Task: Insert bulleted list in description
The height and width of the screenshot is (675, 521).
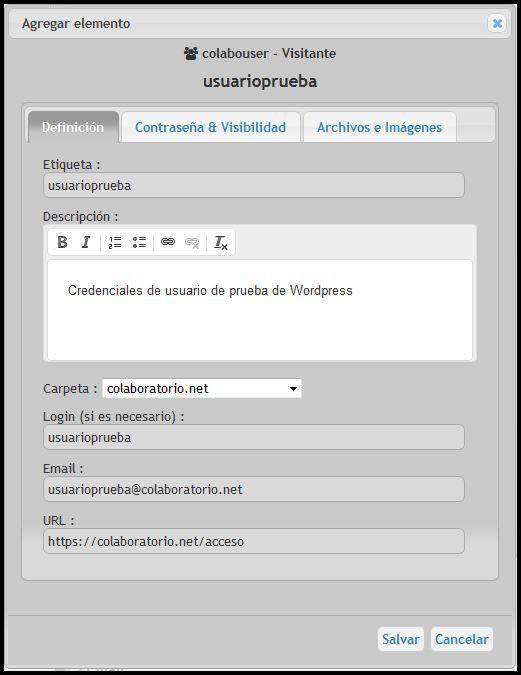Action: (139, 242)
